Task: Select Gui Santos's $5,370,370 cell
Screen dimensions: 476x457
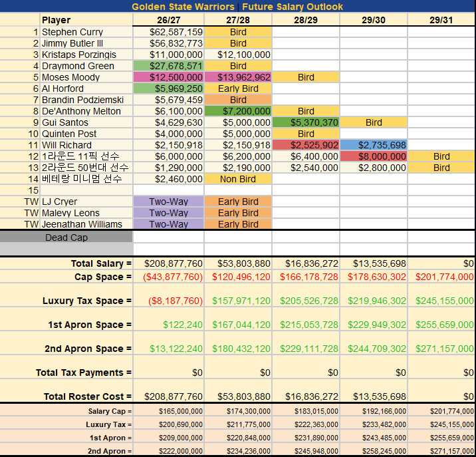Action: click(306, 122)
